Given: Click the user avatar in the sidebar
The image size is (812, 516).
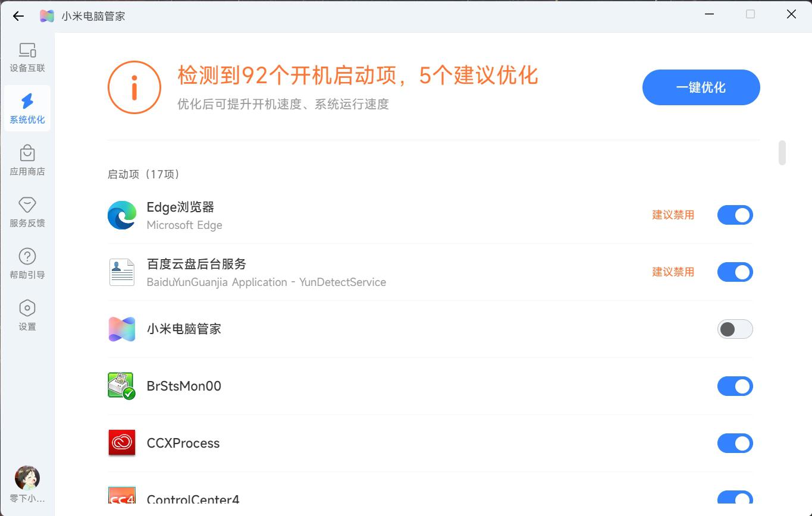Looking at the screenshot, I should point(27,478).
